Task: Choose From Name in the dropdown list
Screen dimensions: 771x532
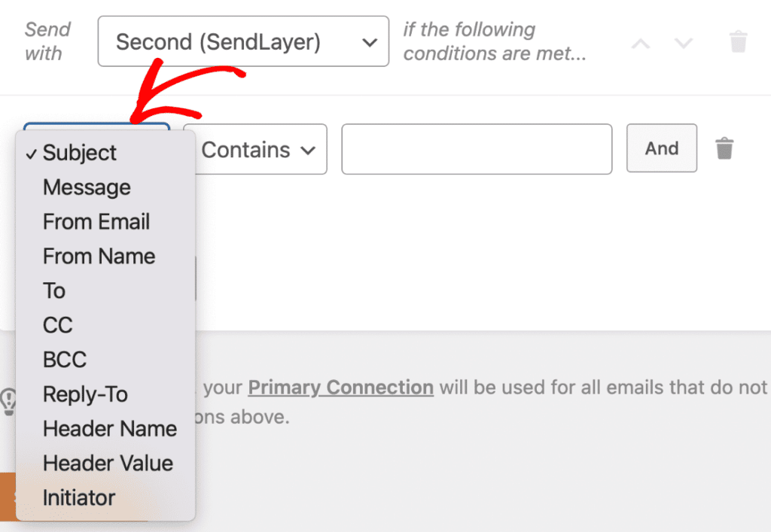Action: click(x=99, y=256)
